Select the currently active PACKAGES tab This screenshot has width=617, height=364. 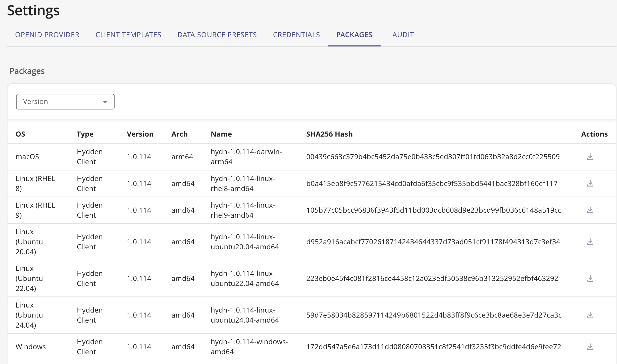tap(354, 35)
